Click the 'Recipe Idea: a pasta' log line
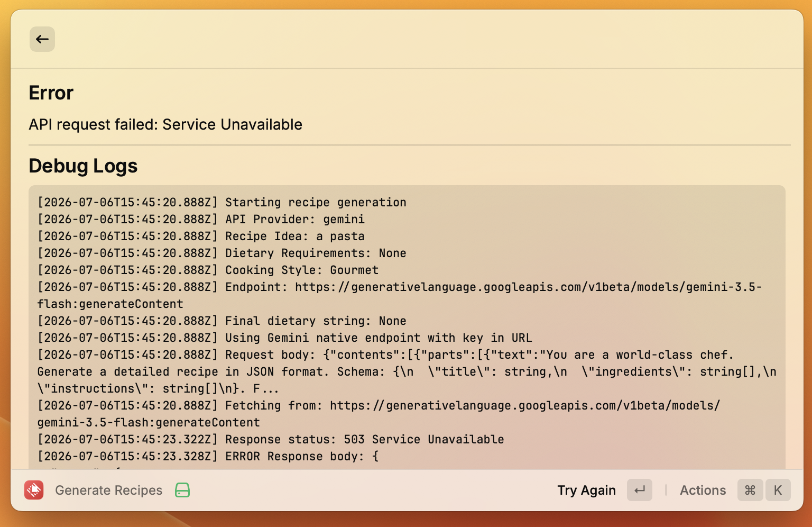Image resolution: width=812 pixels, height=527 pixels. 201,236
